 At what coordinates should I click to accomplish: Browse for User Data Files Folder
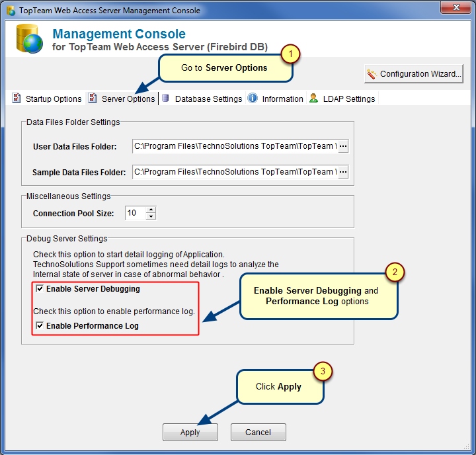tap(343, 147)
